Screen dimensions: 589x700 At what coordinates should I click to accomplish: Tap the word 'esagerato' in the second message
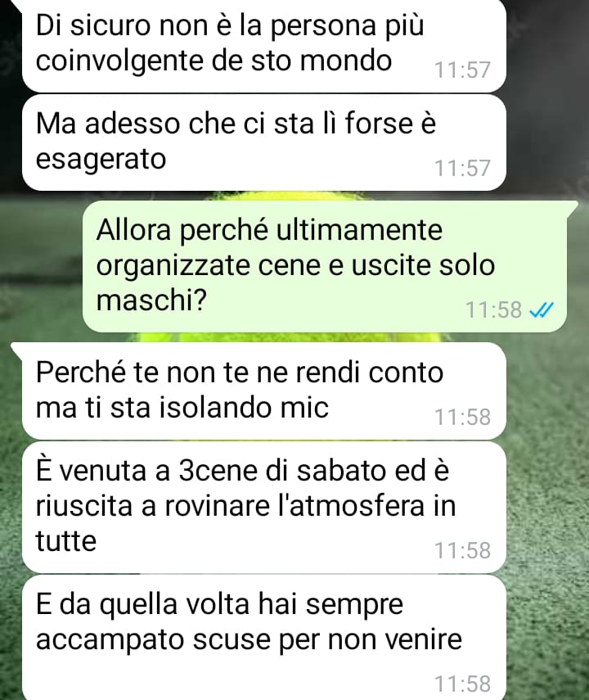click(101, 159)
